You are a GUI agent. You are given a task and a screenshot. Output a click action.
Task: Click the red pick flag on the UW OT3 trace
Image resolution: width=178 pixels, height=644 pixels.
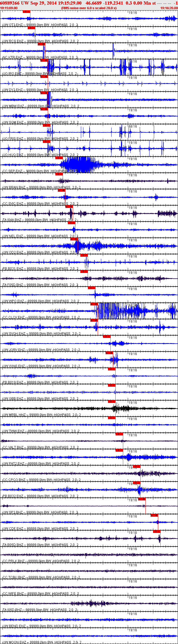26,12
